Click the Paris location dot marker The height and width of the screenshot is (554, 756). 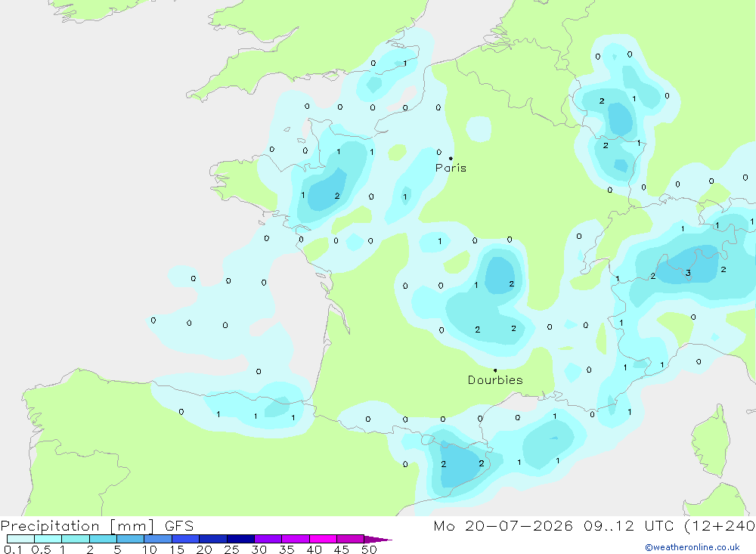click(451, 158)
